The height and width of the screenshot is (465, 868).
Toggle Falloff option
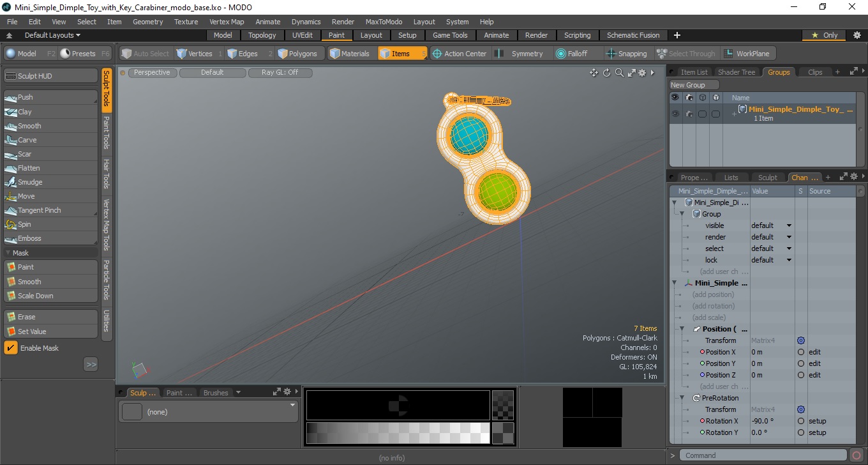point(572,54)
